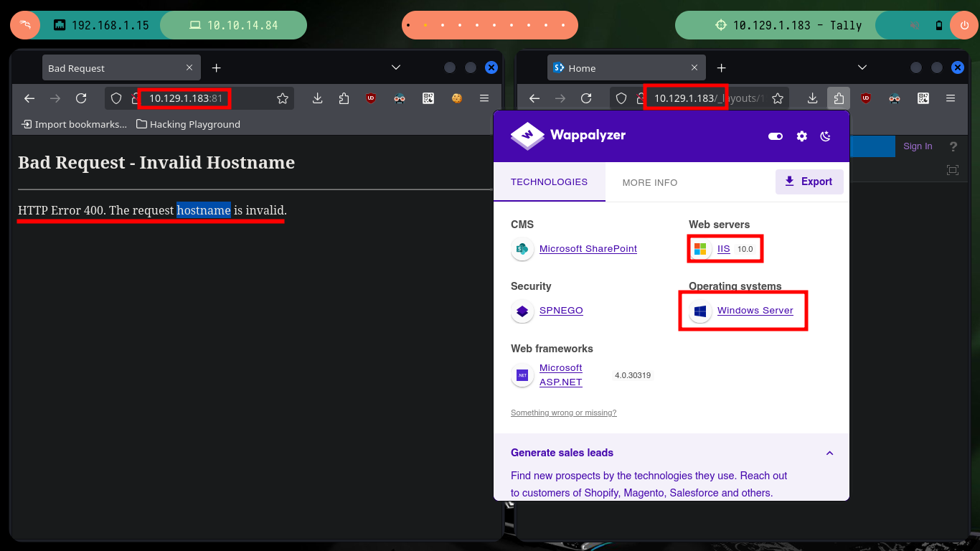Switch to MORE INFO tab

point(650,182)
